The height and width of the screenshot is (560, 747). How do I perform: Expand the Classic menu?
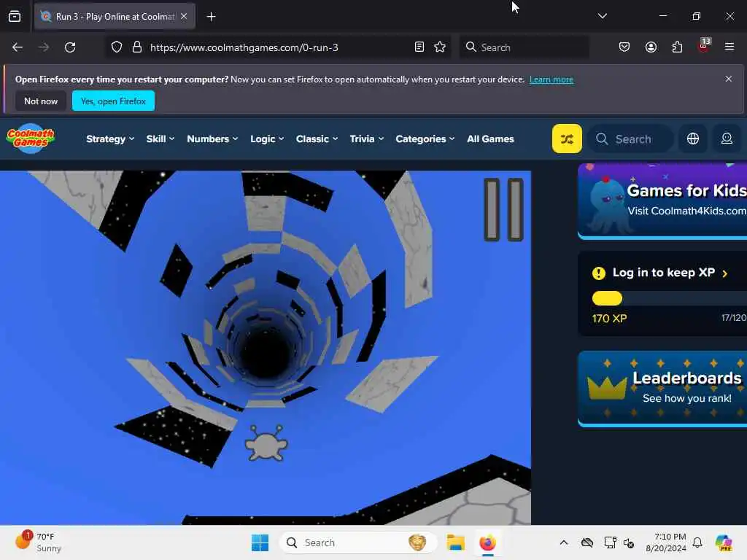pyautogui.click(x=317, y=139)
